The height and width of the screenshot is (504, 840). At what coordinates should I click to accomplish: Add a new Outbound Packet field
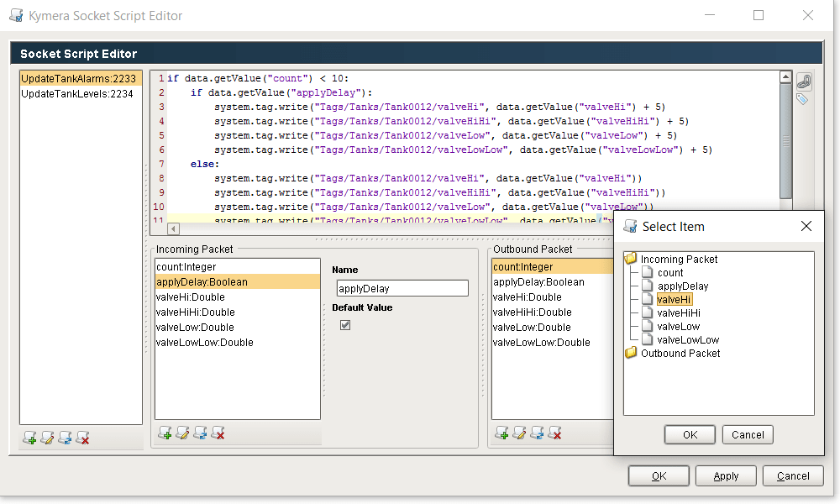click(x=502, y=433)
